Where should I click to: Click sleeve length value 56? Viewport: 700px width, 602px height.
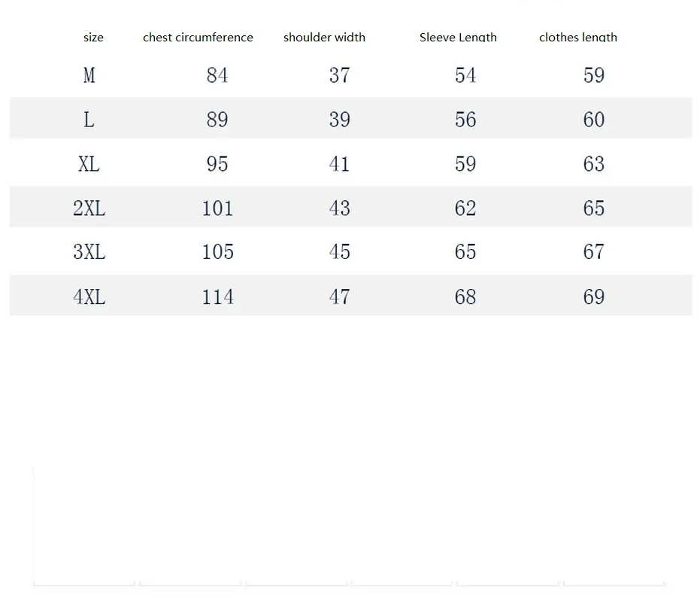click(465, 120)
